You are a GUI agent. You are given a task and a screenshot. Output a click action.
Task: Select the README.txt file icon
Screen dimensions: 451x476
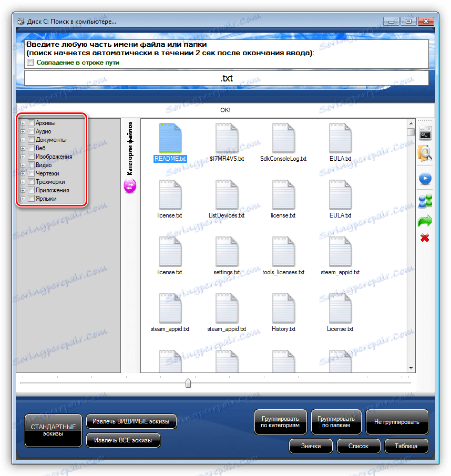click(170, 138)
